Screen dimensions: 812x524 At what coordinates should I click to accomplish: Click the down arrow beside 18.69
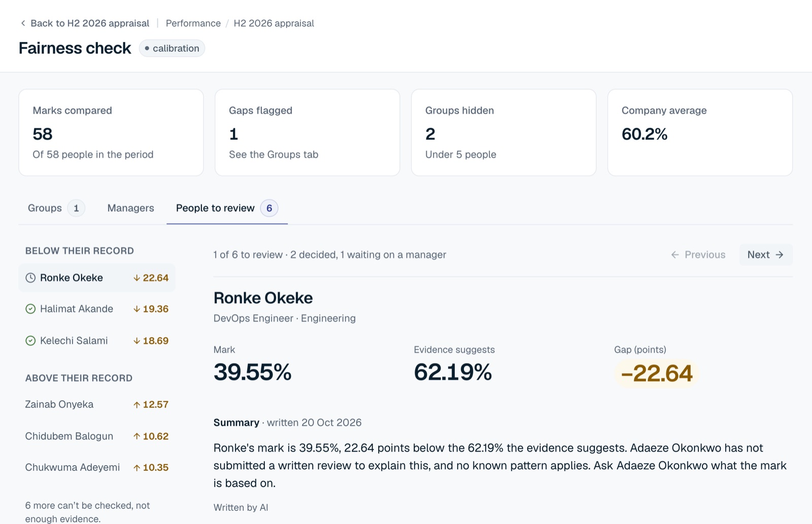(137, 341)
